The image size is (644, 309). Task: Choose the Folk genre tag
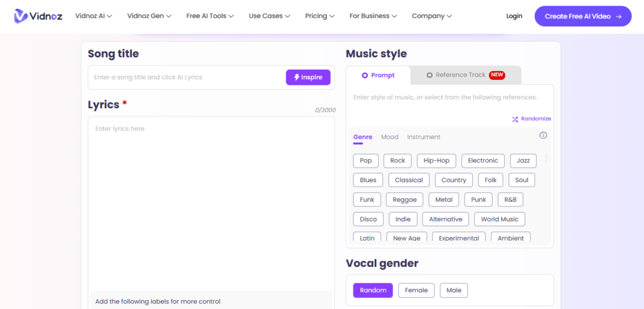point(491,180)
